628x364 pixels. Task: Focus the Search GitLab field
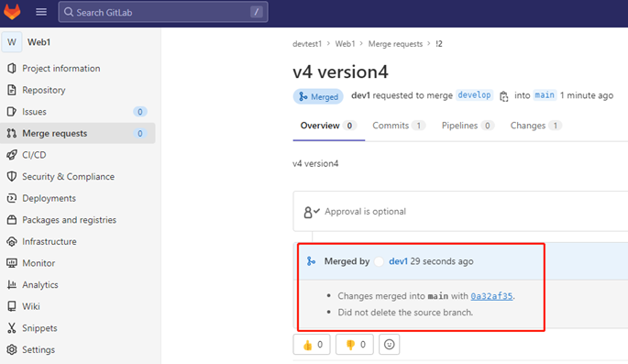coord(163,12)
